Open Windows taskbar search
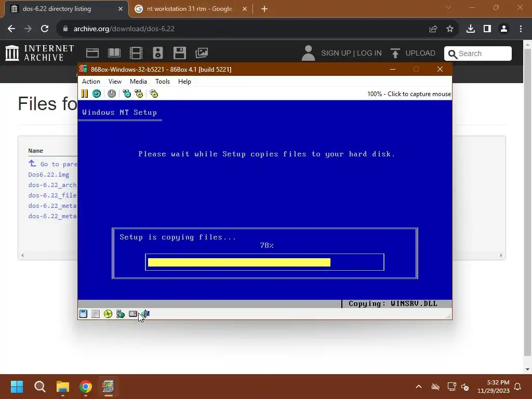 tap(39, 387)
